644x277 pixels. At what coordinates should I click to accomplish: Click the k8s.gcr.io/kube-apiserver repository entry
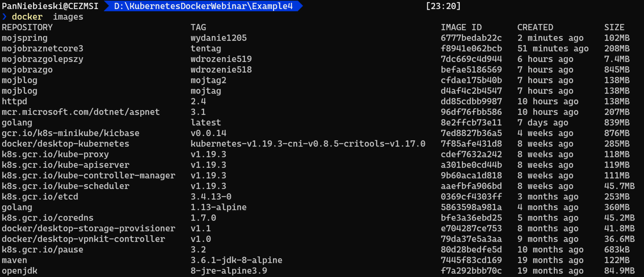coord(65,165)
